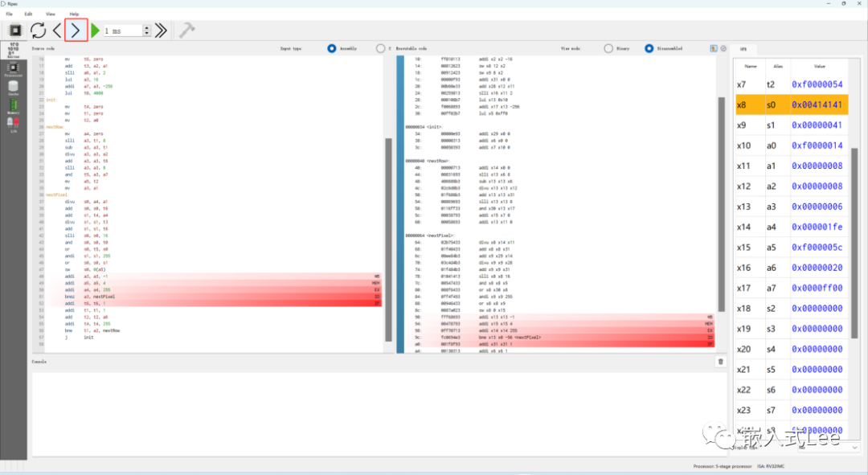Open the register display type dropdown
Screen dimensions: 868x475
pyautogui.click(x=829, y=447)
